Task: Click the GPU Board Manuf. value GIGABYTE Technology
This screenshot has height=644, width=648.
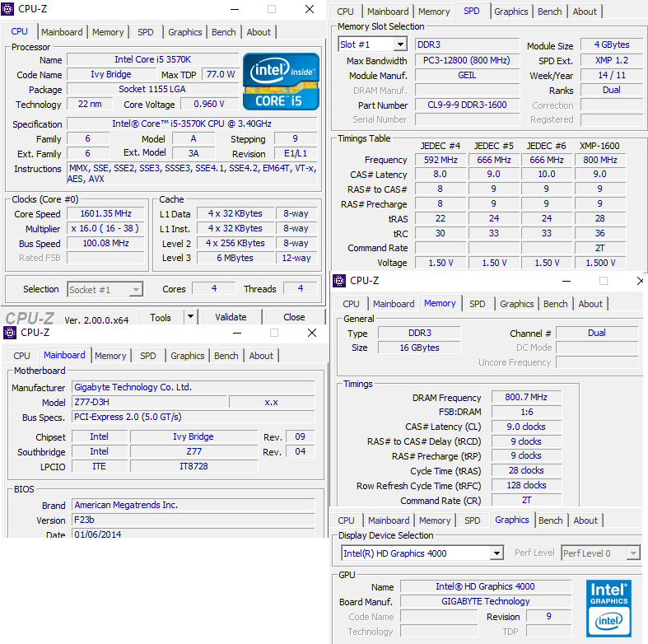Action: click(x=486, y=601)
